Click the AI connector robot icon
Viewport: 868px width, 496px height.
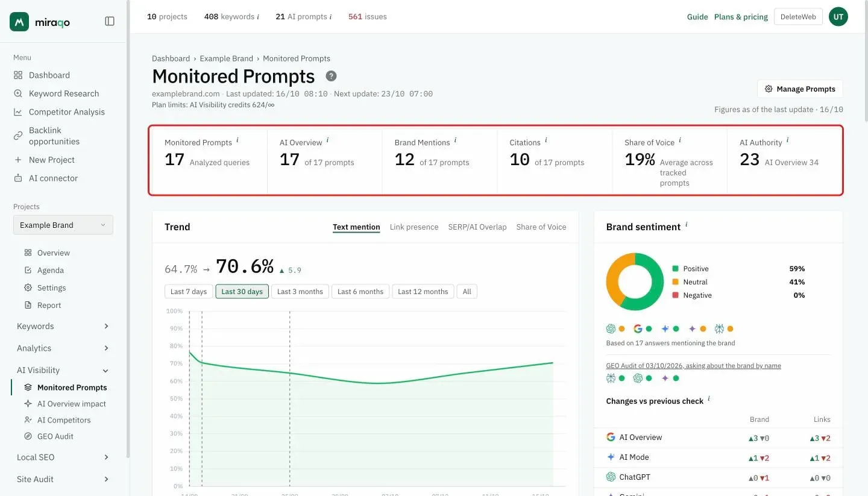pos(18,178)
